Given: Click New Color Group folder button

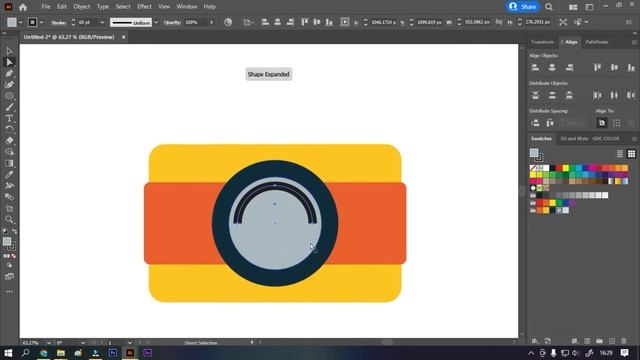Looking at the screenshot, I should click(x=599, y=341).
